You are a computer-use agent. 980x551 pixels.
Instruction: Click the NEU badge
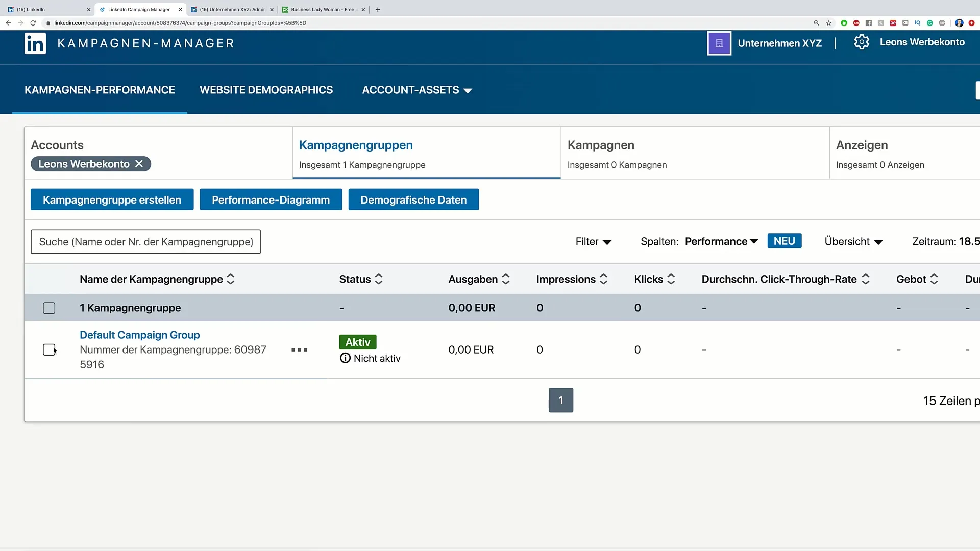click(x=784, y=241)
